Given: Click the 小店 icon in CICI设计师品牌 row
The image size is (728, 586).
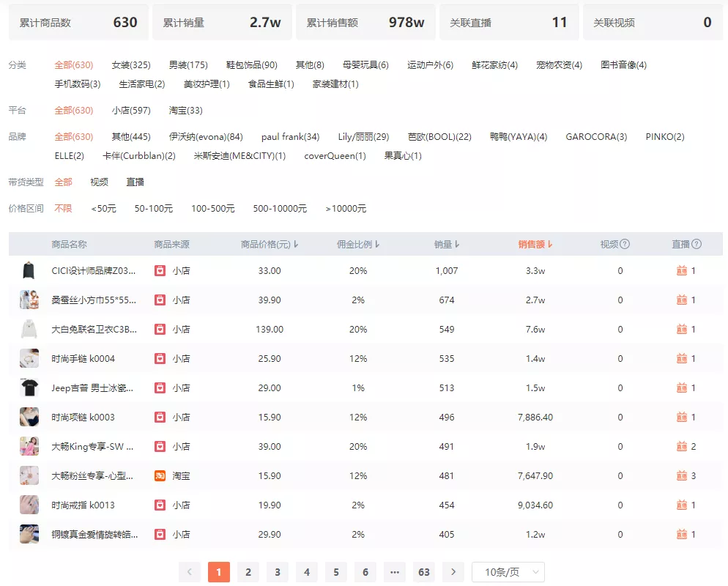Looking at the screenshot, I should point(160,271).
